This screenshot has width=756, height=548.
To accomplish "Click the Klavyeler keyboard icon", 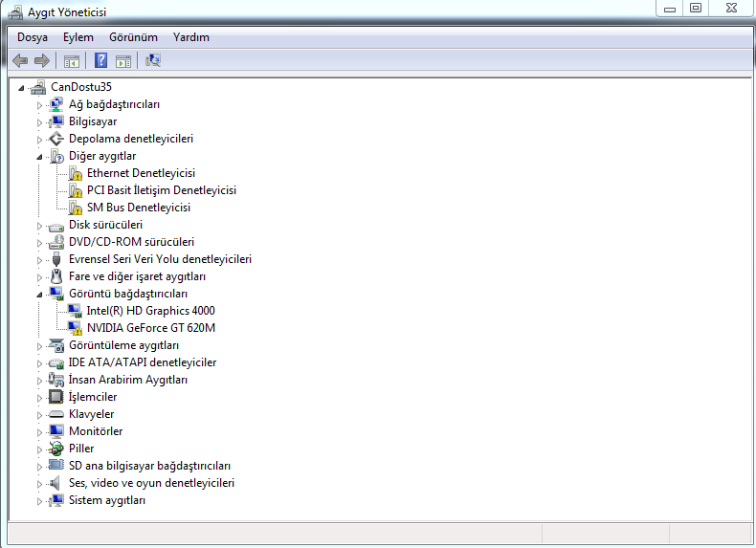I will (x=56, y=414).
